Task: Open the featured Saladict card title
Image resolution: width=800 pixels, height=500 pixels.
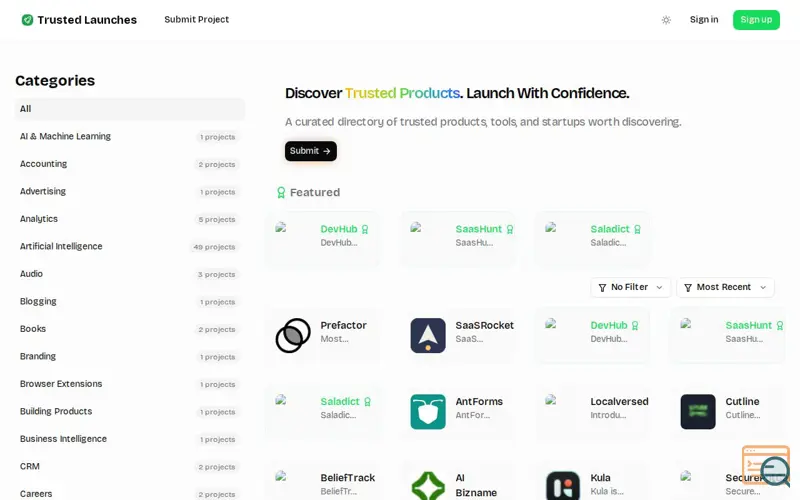Action: (610, 229)
